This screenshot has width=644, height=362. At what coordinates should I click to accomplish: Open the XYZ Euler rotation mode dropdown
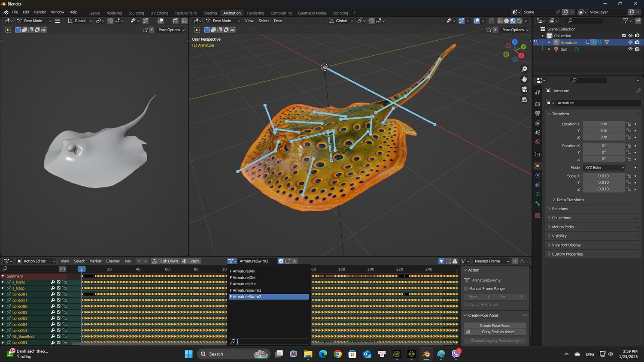[604, 168]
